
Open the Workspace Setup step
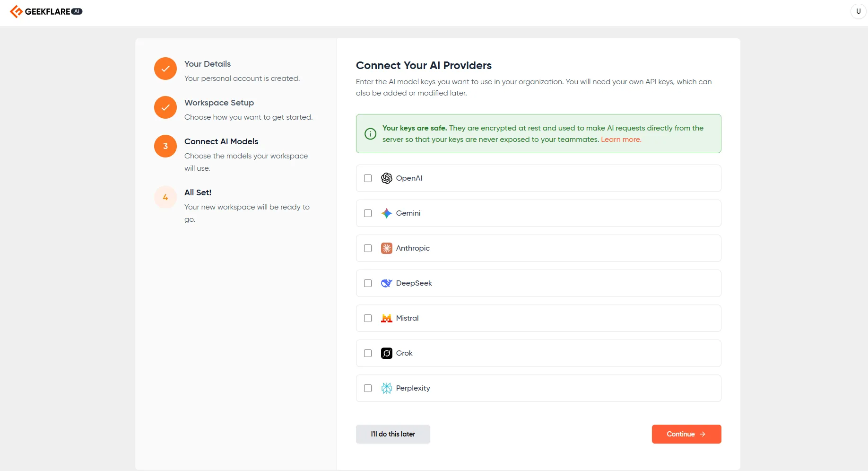(219, 103)
